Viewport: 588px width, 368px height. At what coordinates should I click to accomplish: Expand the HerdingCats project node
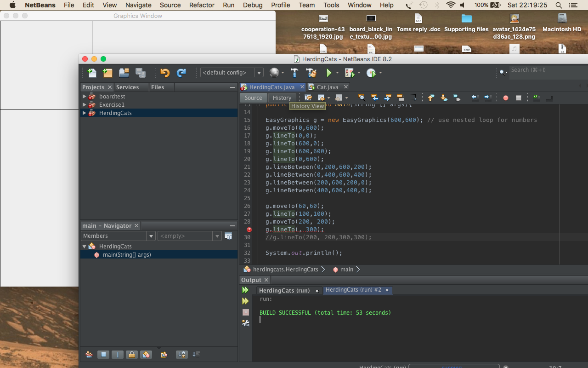[84, 113]
